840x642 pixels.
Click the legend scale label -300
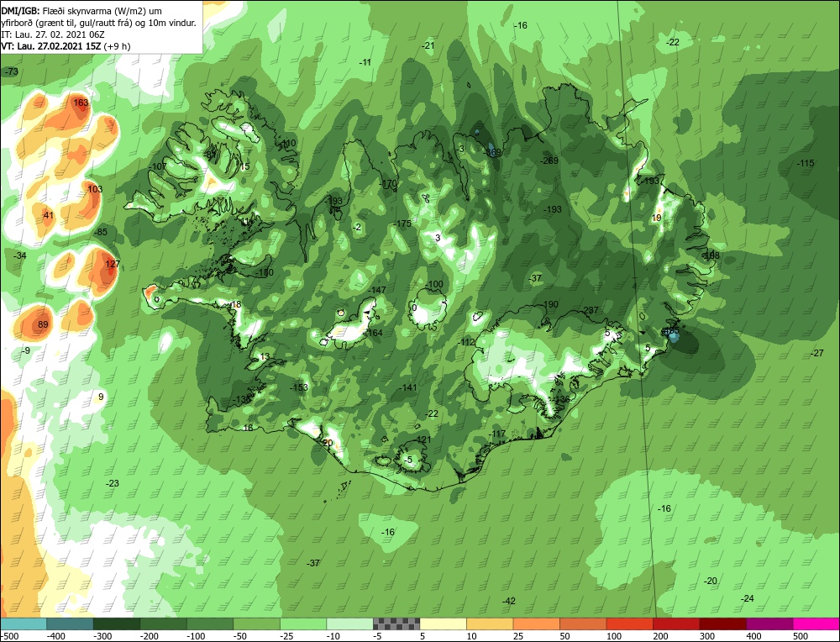(x=102, y=636)
